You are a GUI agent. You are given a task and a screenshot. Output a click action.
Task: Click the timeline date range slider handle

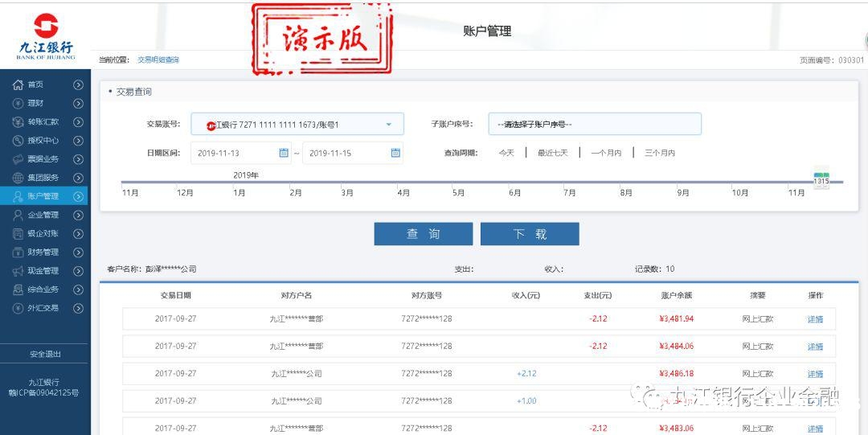[821, 180]
